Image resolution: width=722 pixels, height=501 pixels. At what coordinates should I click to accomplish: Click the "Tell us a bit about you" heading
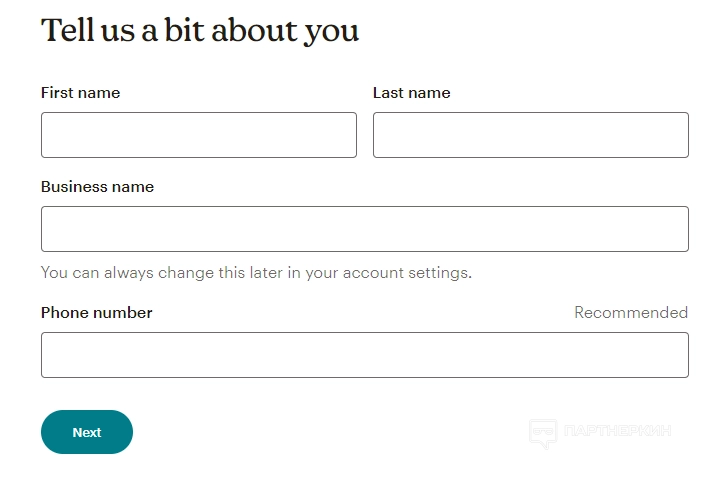click(199, 30)
